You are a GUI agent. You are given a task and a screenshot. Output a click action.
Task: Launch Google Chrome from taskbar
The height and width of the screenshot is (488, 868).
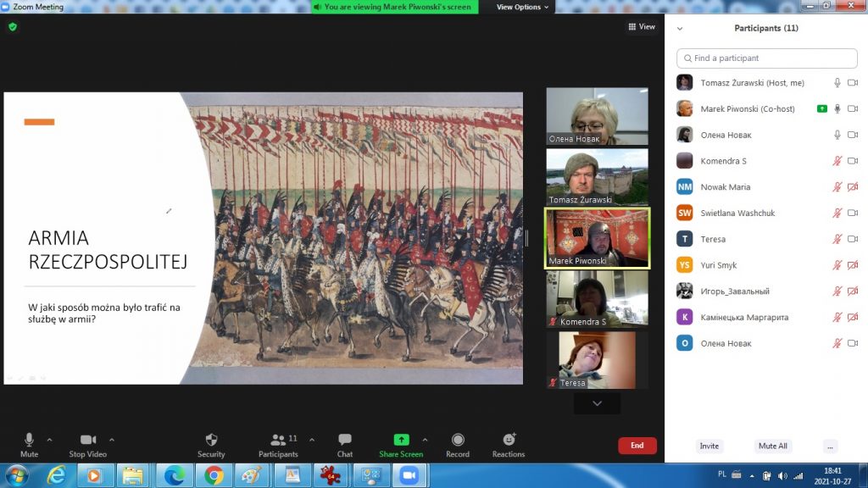click(x=212, y=475)
